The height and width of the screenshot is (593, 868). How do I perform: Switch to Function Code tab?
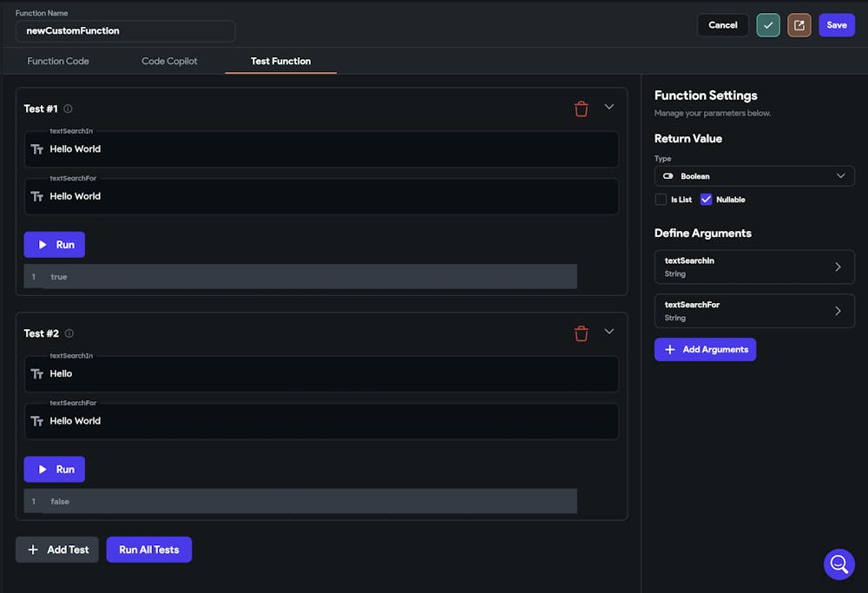(x=58, y=61)
